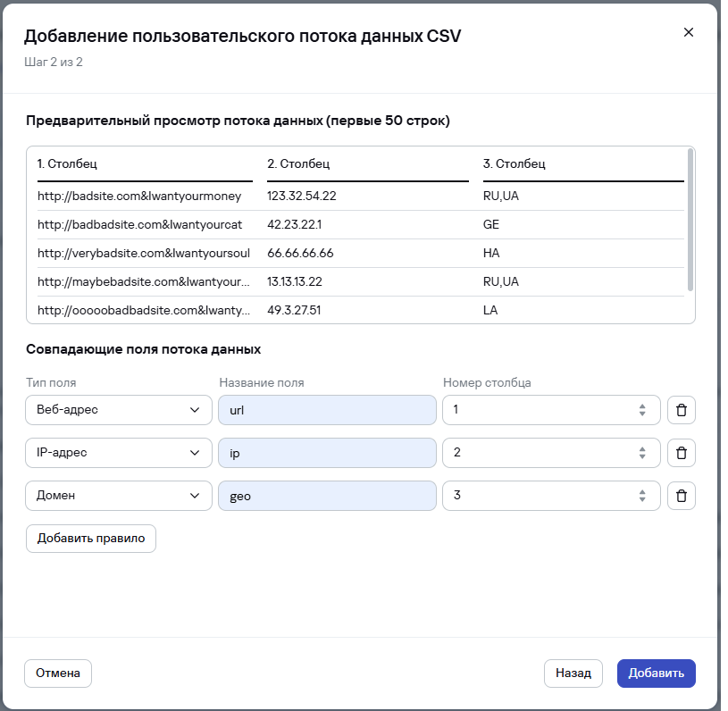
Task: Select the http://badsite.com&Iwantyourmoney cell
Action: point(139,196)
